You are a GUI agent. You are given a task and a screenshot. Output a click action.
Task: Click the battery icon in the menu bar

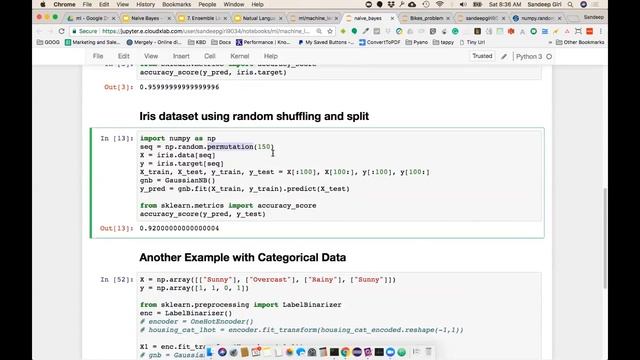[477, 4]
